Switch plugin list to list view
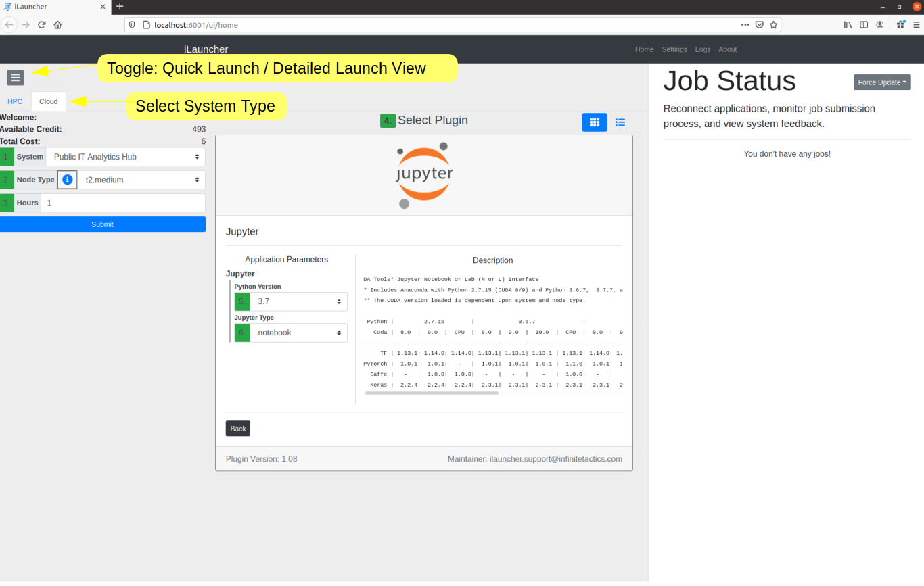Image resolution: width=924 pixels, height=586 pixels. coord(620,122)
